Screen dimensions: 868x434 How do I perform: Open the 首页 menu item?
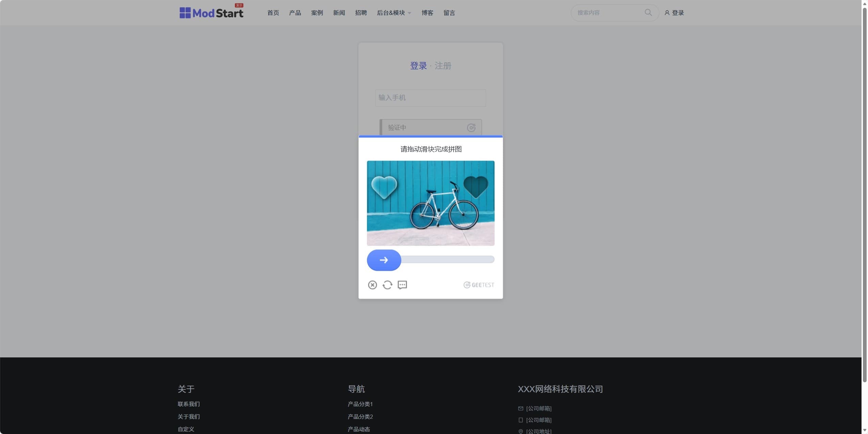273,13
